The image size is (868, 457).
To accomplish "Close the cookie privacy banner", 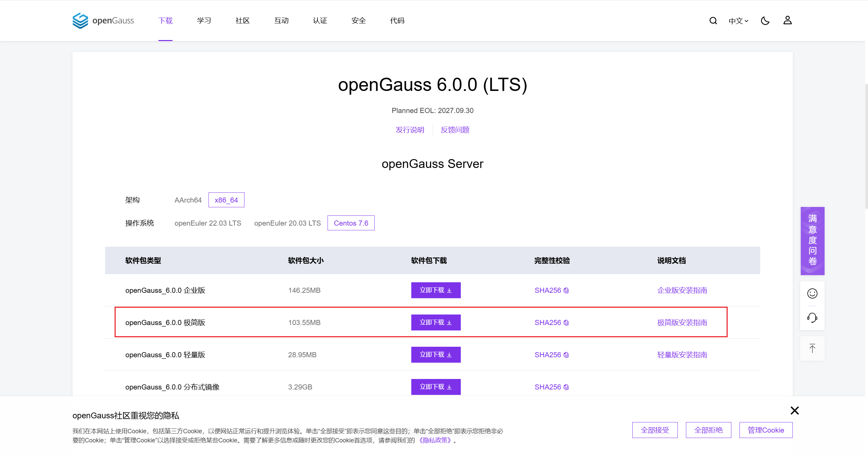I will [794, 411].
